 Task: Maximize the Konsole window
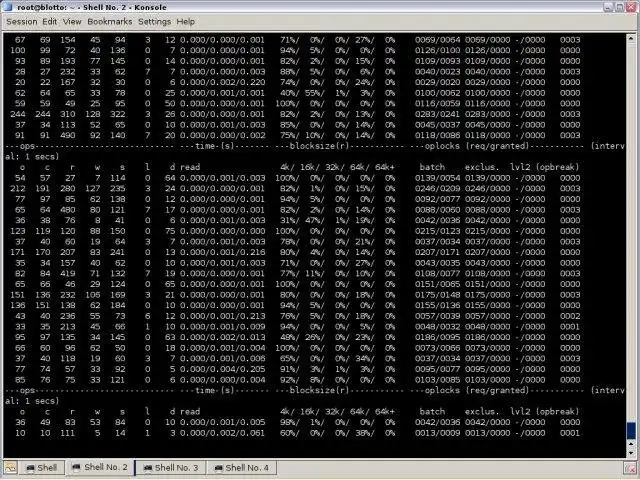click(619, 7)
